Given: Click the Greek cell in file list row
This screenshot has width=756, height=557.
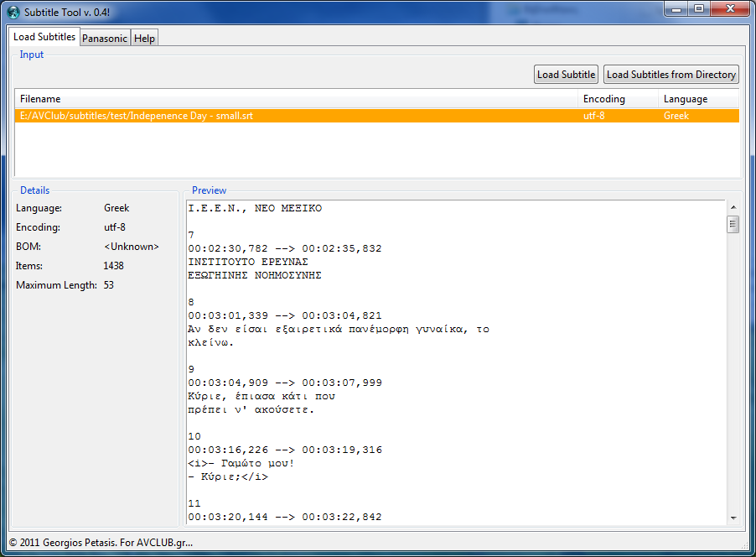Looking at the screenshot, I should click(676, 116).
